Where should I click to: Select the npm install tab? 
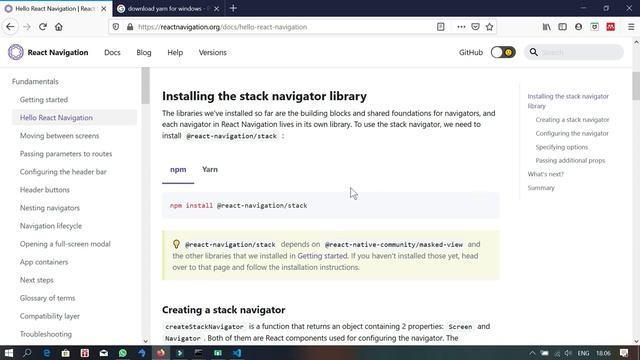(178, 169)
